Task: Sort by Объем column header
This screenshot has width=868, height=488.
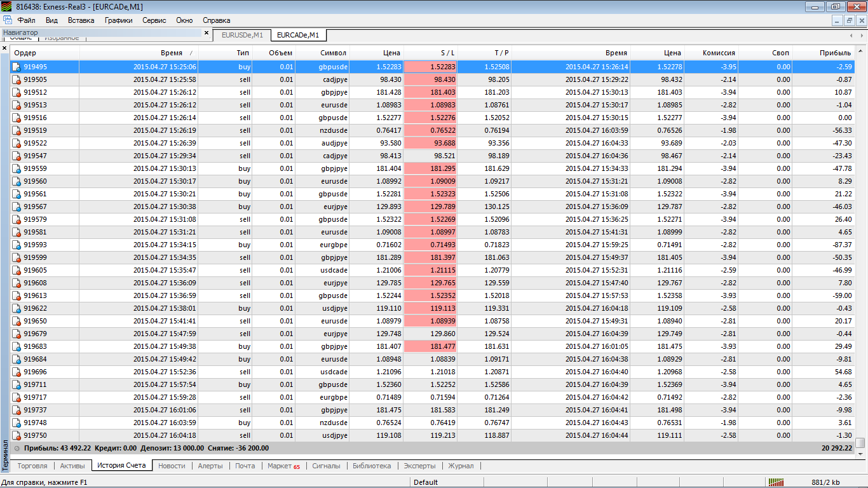Action: (274, 53)
